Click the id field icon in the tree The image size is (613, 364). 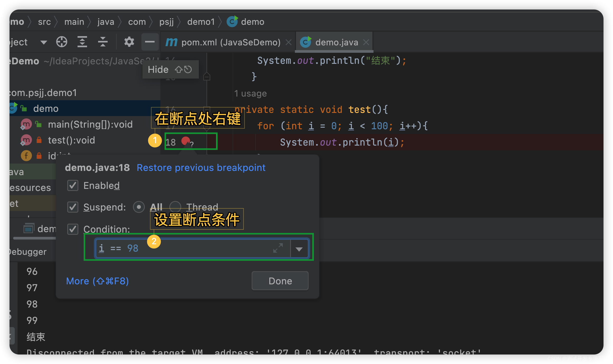click(26, 156)
